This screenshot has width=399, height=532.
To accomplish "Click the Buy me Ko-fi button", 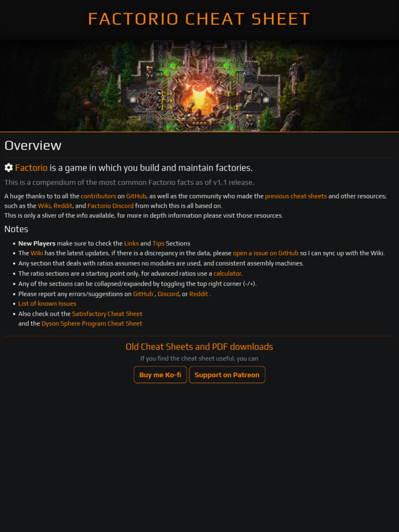I will tap(160, 375).
